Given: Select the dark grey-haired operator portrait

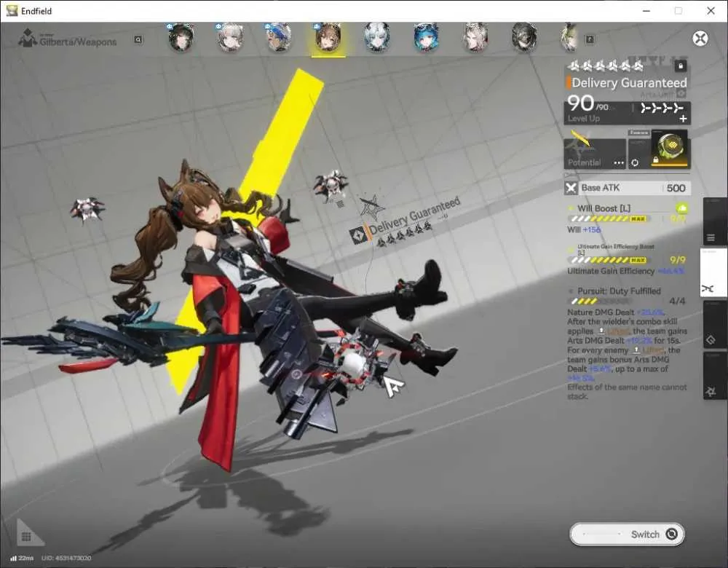Looking at the screenshot, I should (x=525, y=36).
